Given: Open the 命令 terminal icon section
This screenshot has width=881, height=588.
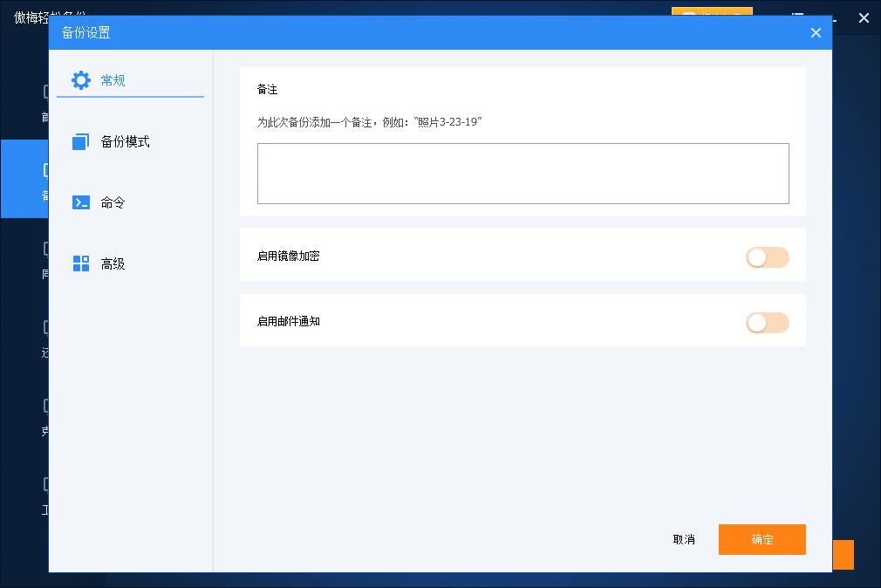Looking at the screenshot, I should (x=81, y=202).
